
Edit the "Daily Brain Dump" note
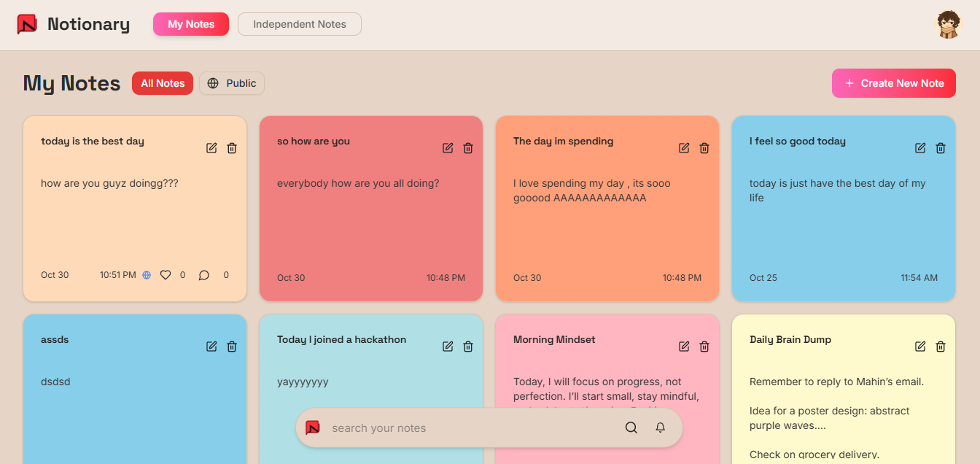pyautogui.click(x=920, y=346)
